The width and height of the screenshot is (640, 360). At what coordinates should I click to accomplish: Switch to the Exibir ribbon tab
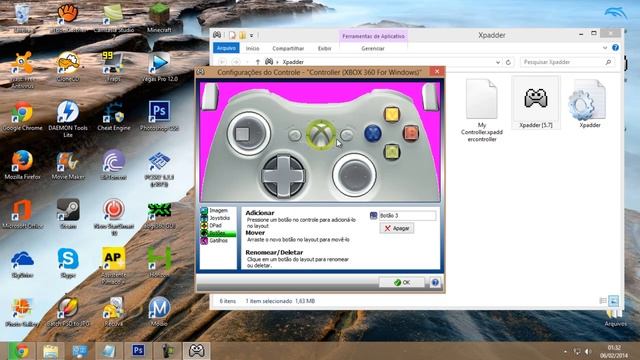point(324,48)
